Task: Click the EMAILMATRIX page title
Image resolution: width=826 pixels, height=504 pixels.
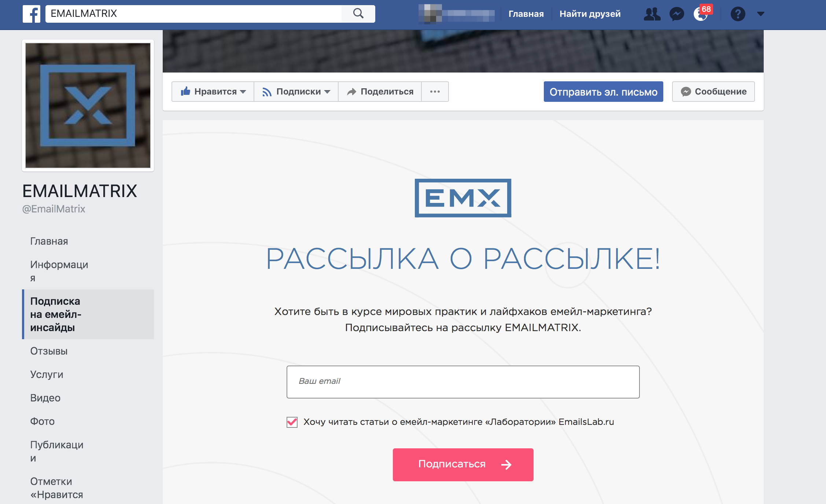Action: (x=80, y=191)
